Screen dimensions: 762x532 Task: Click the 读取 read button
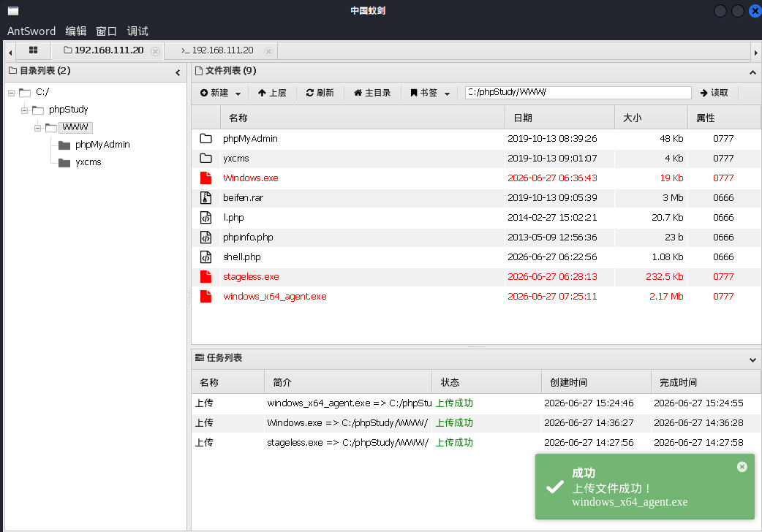(714, 93)
